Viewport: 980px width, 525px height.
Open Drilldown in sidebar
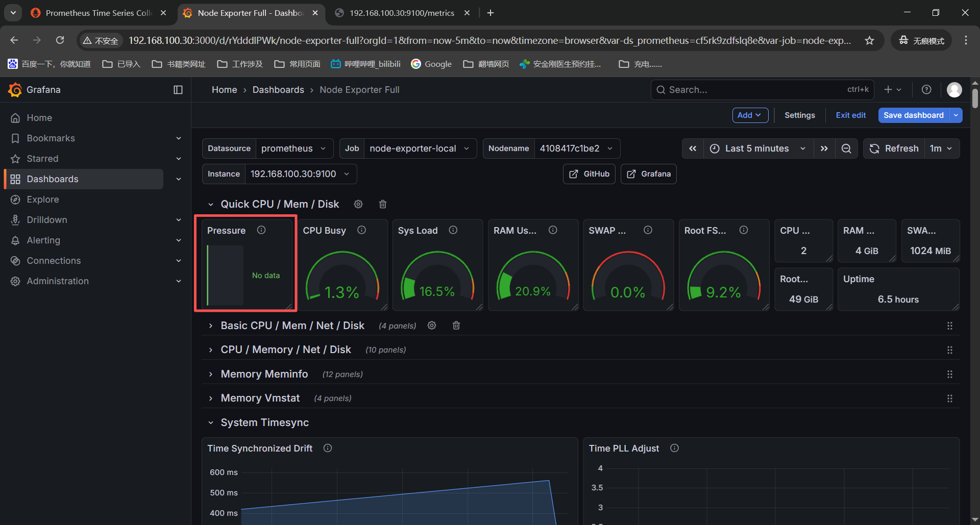tap(47, 220)
